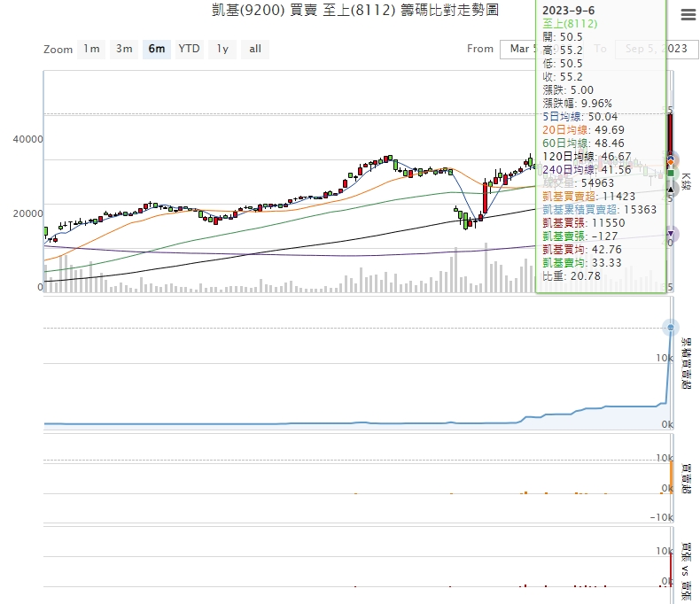Set zoom range to 1y

point(222,49)
